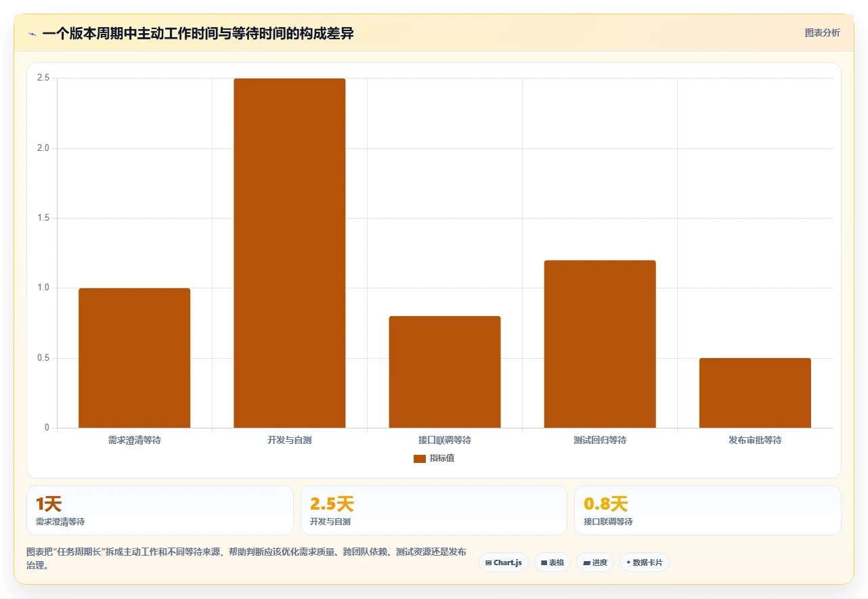This screenshot has width=868, height=599.
Task: Click the 发布审批等待 x-axis label
Action: pos(755,440)
